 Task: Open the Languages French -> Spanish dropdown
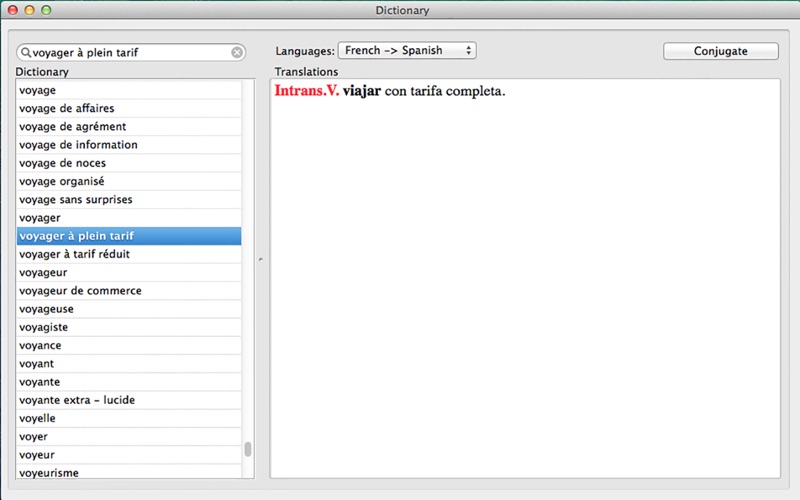(x=407, y=51)
